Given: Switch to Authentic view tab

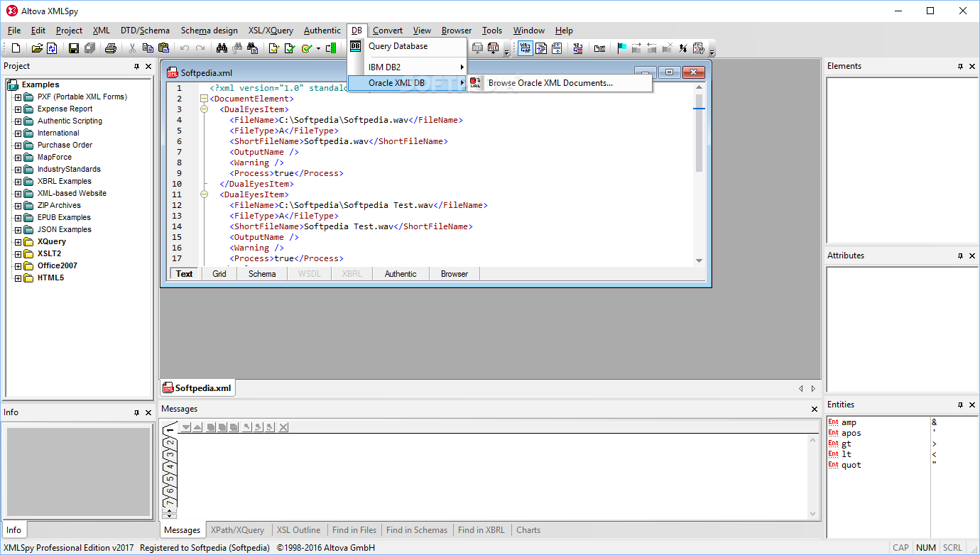Looking at the screenshot, I should pyautogui.click(x=401, y=274).
